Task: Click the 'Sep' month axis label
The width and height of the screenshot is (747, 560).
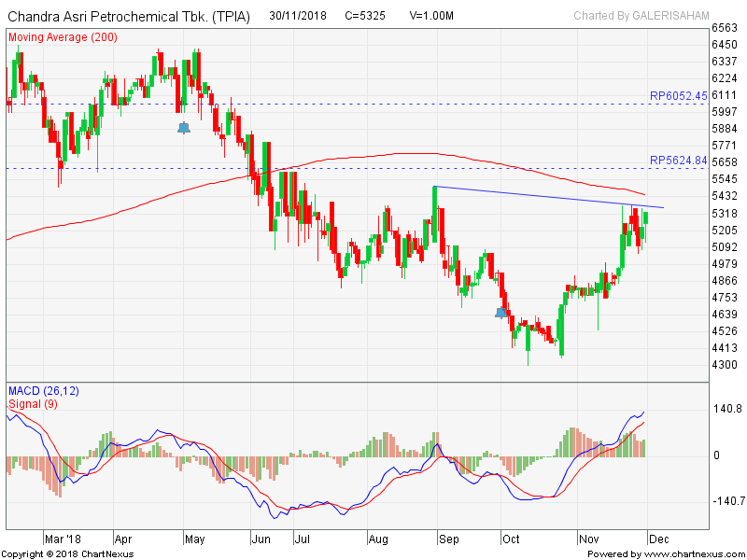Action: (449, 539)
